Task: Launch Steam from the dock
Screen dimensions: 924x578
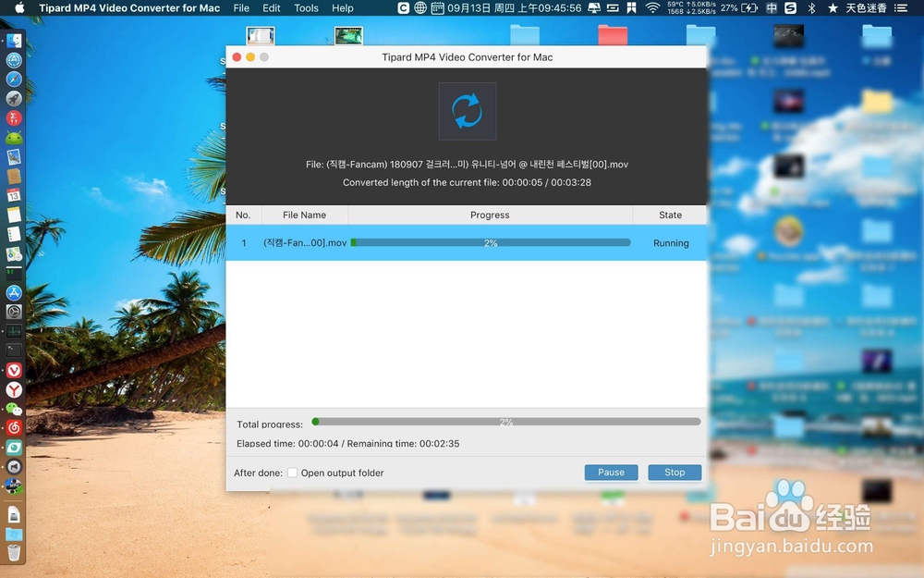Action: click(13, 467)
